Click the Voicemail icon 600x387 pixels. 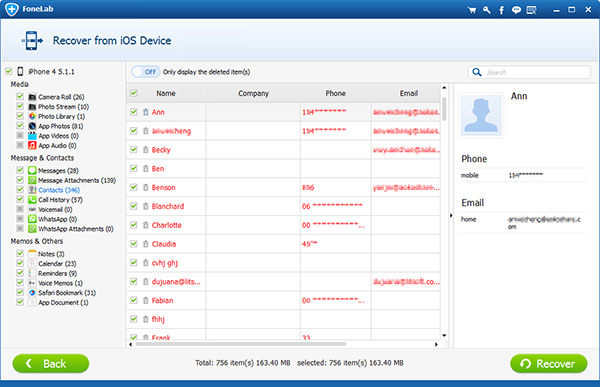[32, 209]
